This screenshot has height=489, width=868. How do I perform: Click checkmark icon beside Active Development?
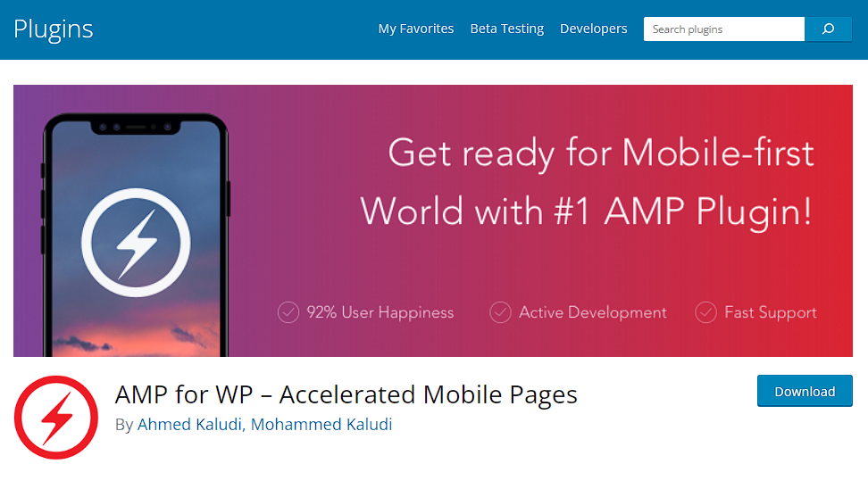(500, 312)
